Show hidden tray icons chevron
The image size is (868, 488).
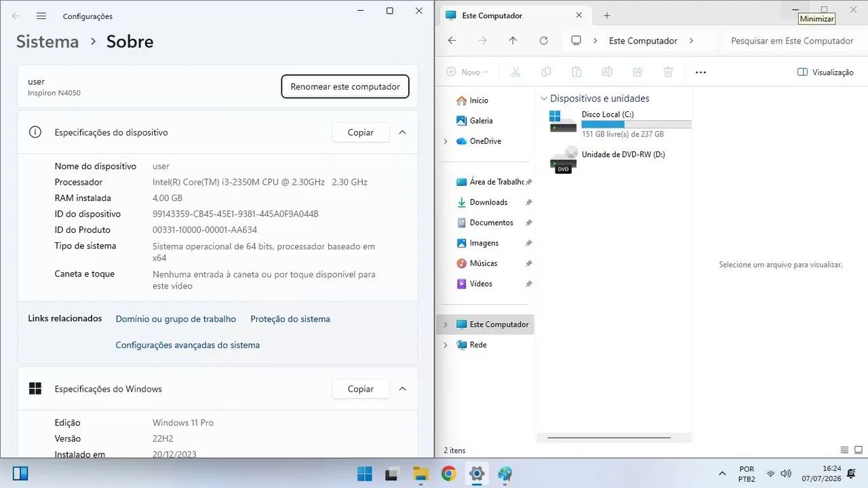click(723, 474)
